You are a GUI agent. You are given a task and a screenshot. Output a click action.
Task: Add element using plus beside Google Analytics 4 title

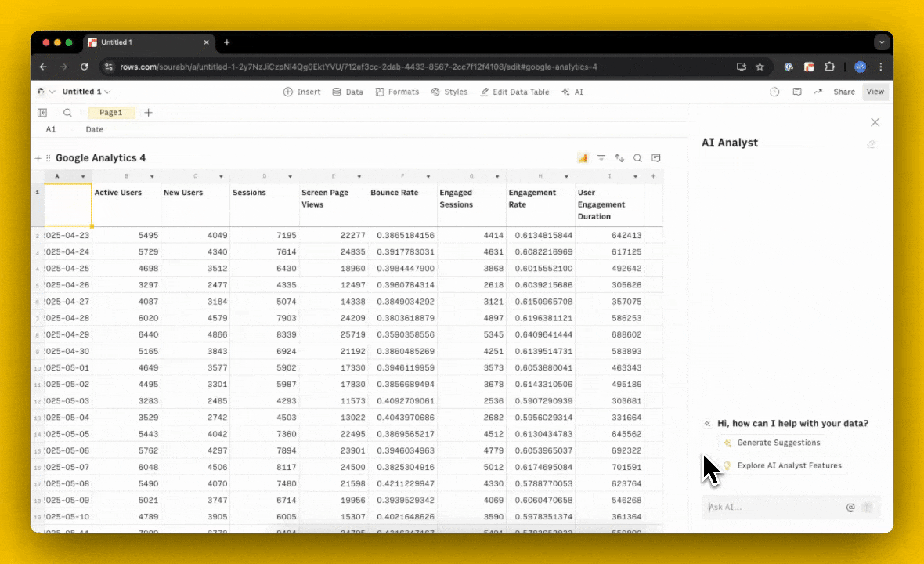(x=38, y=158)
